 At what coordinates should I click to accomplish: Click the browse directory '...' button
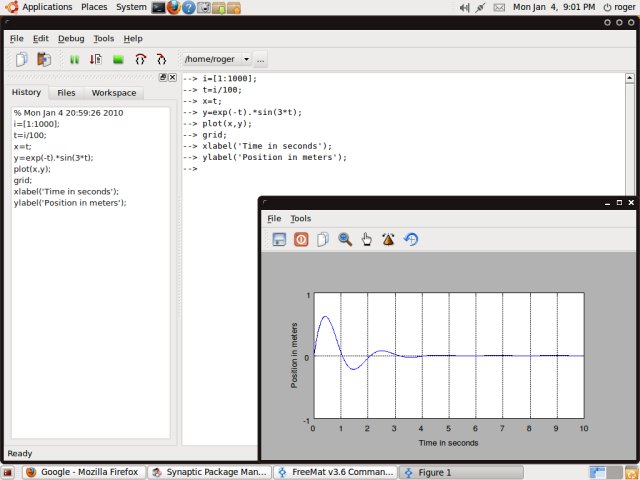(x=261, y=60)
